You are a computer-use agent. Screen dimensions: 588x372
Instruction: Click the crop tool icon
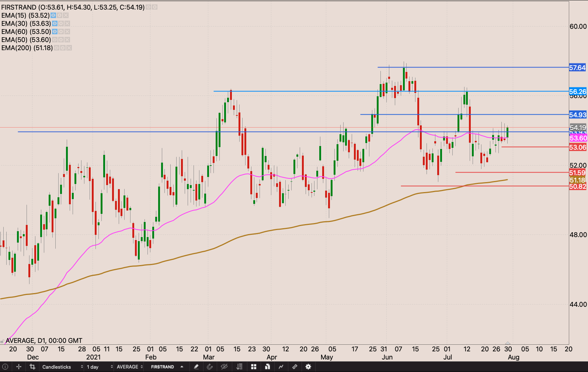[32, 367]
